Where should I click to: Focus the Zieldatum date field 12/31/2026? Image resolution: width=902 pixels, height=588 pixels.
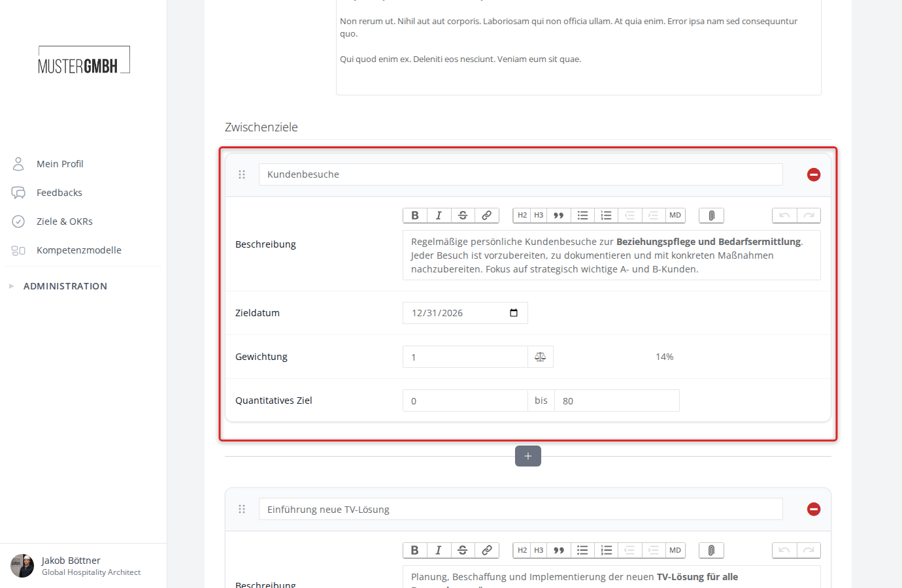[465, 313]
